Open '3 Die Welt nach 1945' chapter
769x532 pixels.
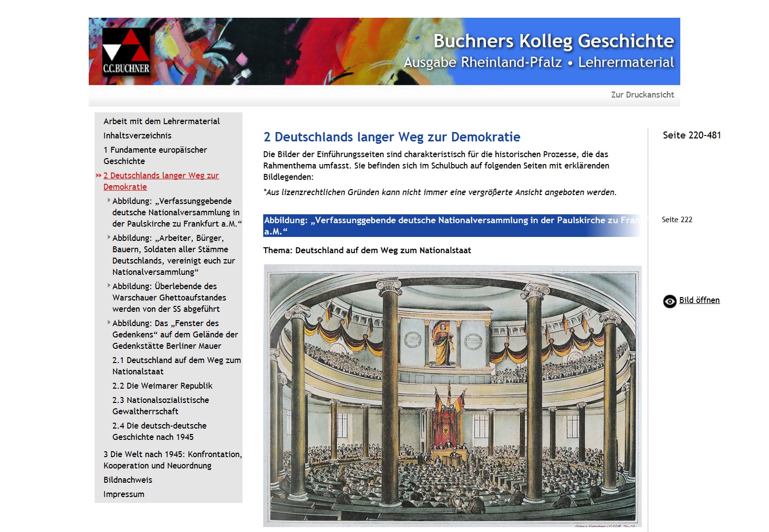[173, 460]
